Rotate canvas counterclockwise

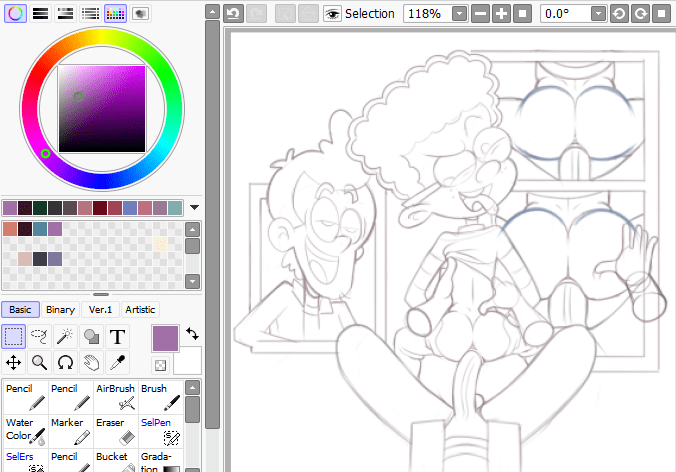pos(619,14)
